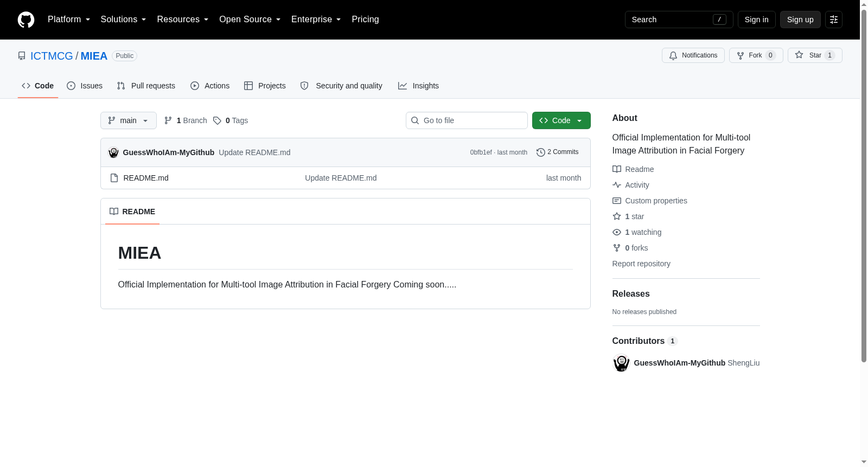The height and width of the screenshot is (467, 868).
Task: Click the magnifier icon in Go to file
Action: point(415,120)
